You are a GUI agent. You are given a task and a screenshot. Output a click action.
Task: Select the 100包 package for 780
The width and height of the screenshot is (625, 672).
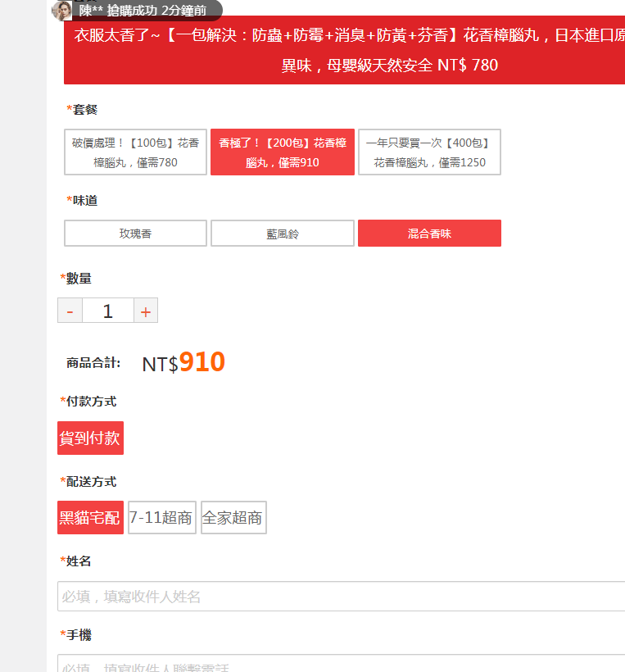point(135,152)
